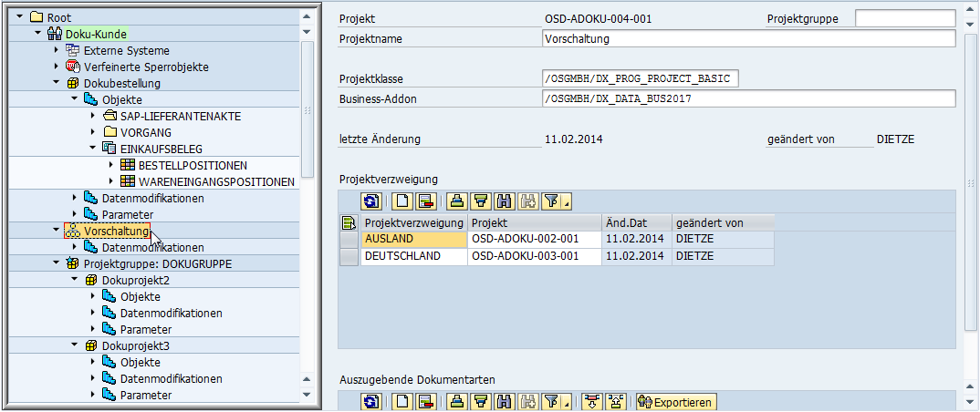The height and width of the screenshot is (412, 980).
Task: Click into the Projektname input field
Action: tap(747, 38)
